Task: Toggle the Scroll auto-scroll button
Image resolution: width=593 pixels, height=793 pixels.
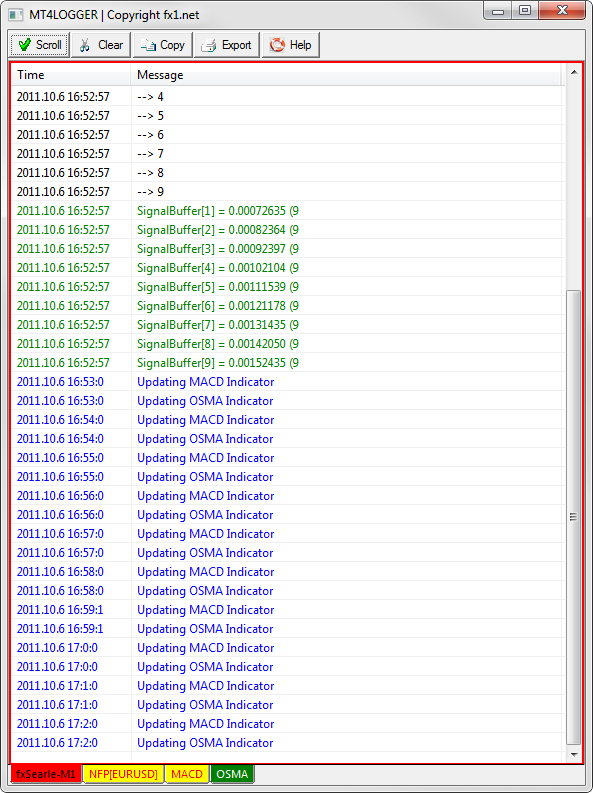Action: click(x=39, y=45)
